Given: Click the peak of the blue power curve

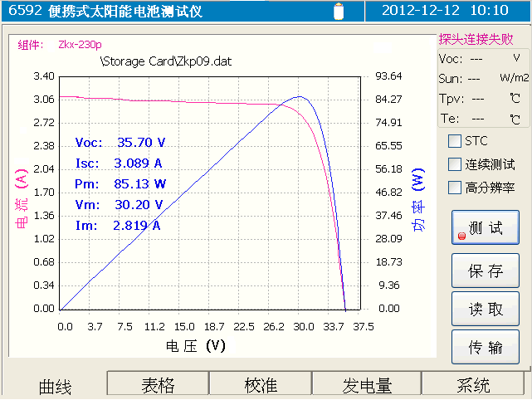Looking at the screenshot, I should pos(300,97).
